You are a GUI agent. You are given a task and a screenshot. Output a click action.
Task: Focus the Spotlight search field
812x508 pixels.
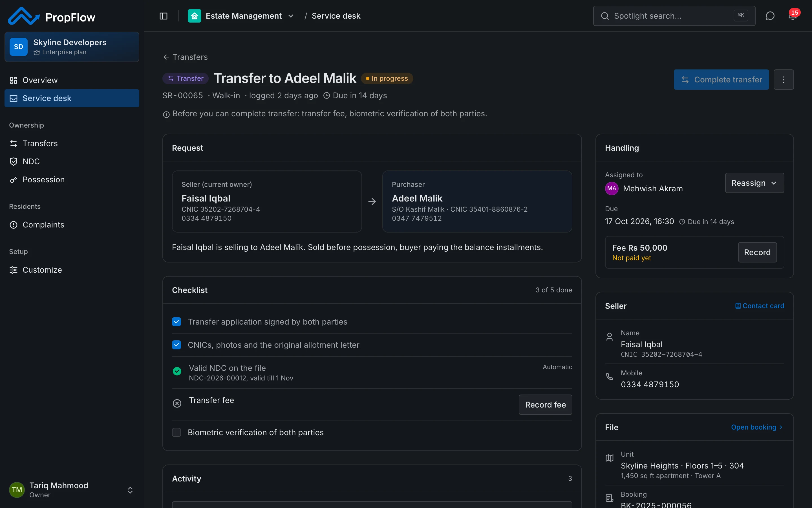coord(674,16)
